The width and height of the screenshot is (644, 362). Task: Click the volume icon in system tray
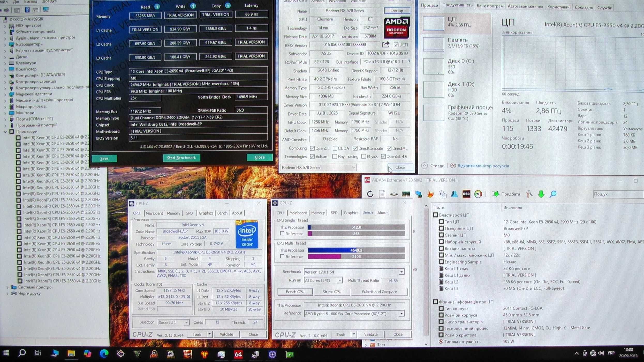tap(601, 353)
